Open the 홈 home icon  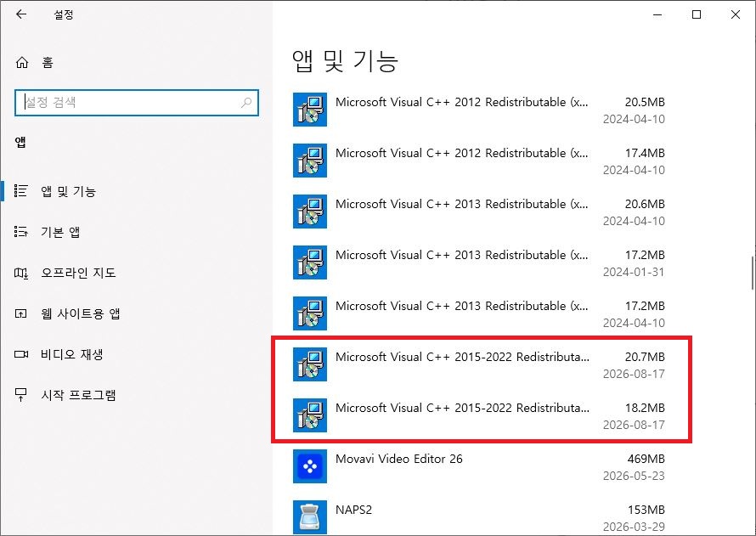pos(22,63)
